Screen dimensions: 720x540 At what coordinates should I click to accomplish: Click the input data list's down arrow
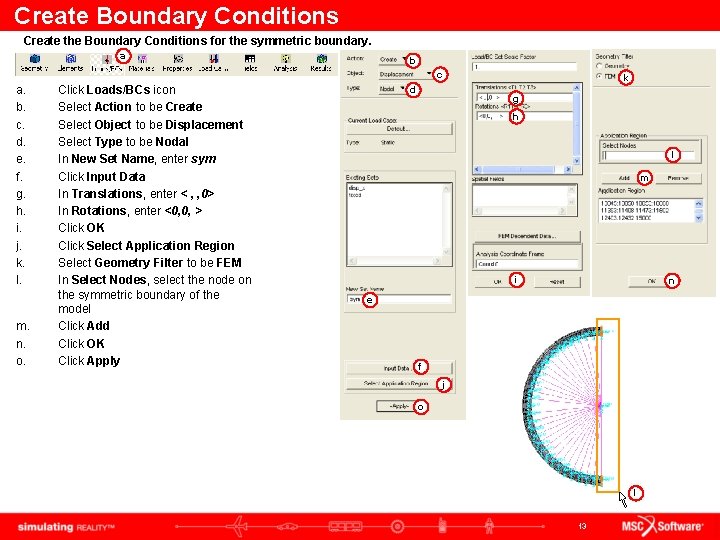[x=577, y=161]
